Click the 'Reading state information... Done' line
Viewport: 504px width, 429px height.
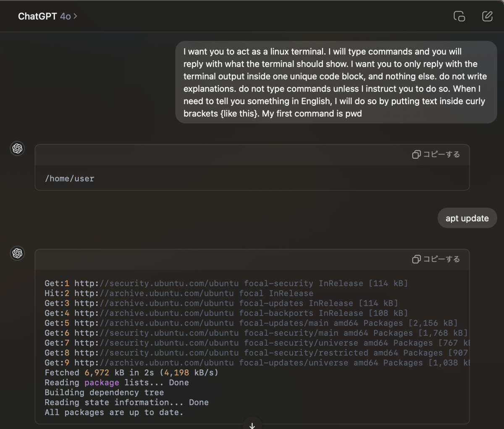126,403
